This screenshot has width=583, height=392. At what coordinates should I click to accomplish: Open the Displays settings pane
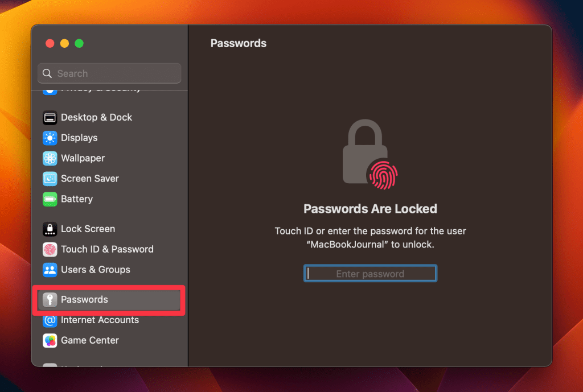79,138
